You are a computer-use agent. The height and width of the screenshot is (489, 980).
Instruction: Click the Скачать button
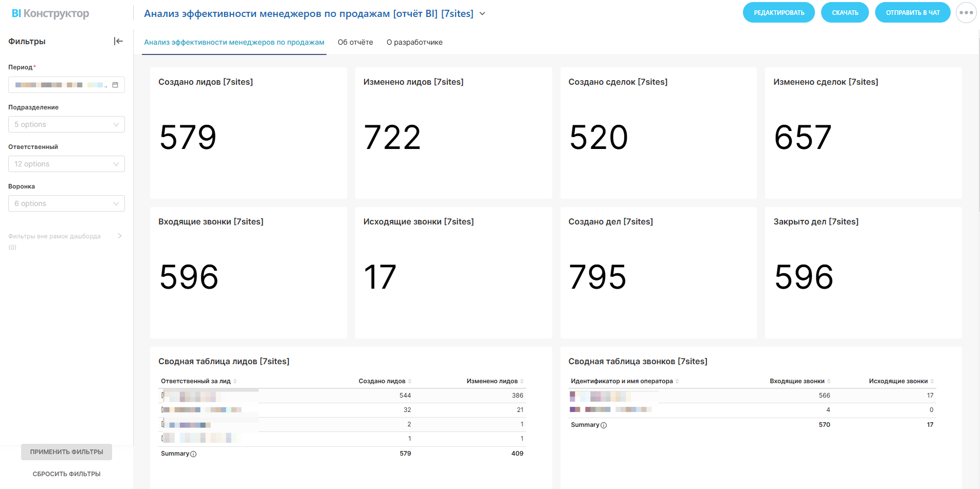click(x=845, y=13)
